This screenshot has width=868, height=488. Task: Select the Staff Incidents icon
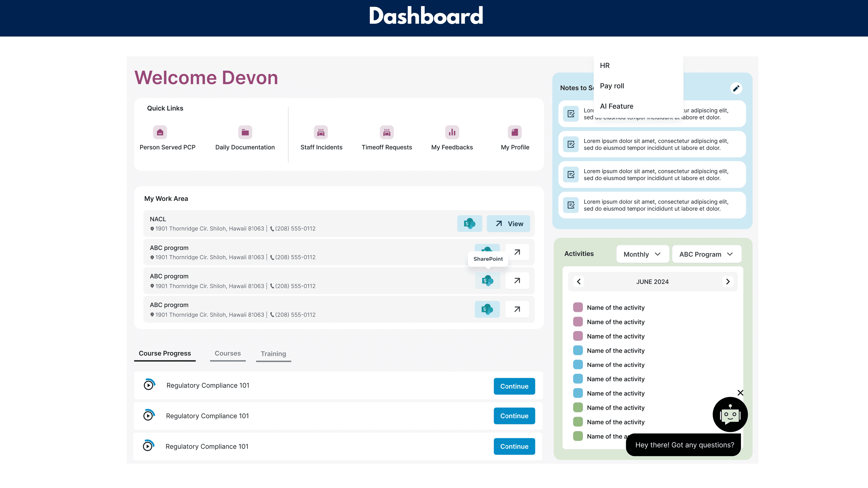[321, 132]
